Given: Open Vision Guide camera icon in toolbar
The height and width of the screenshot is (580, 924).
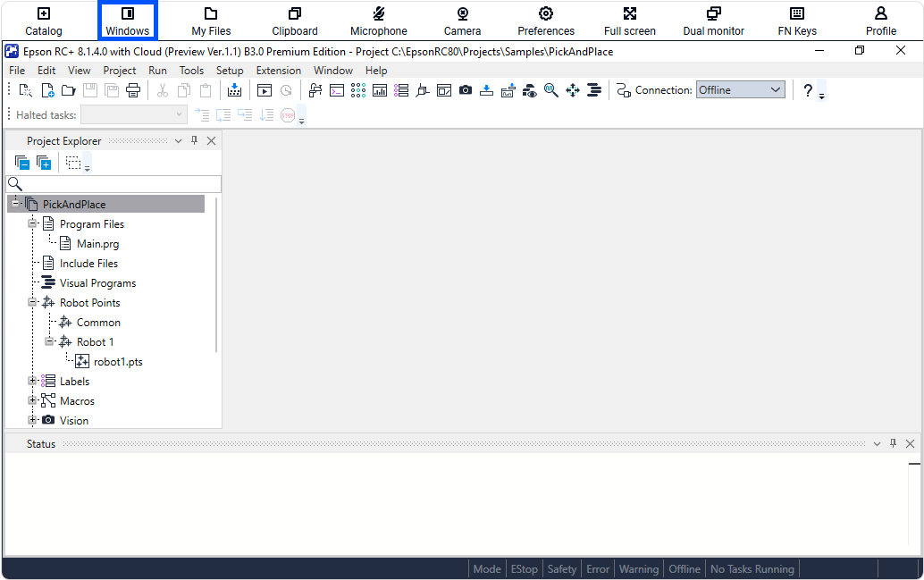Looking at the screenshot, I should click(466, 90).
